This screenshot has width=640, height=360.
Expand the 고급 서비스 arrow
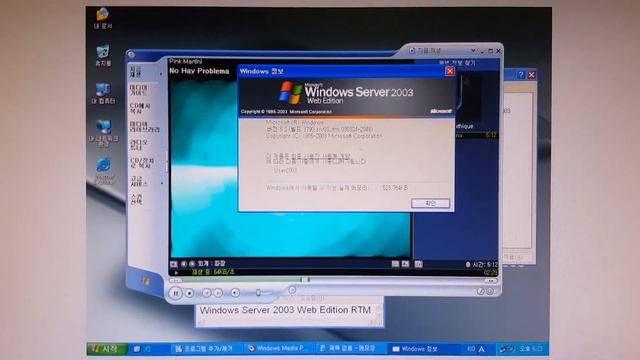pos(162,183)
